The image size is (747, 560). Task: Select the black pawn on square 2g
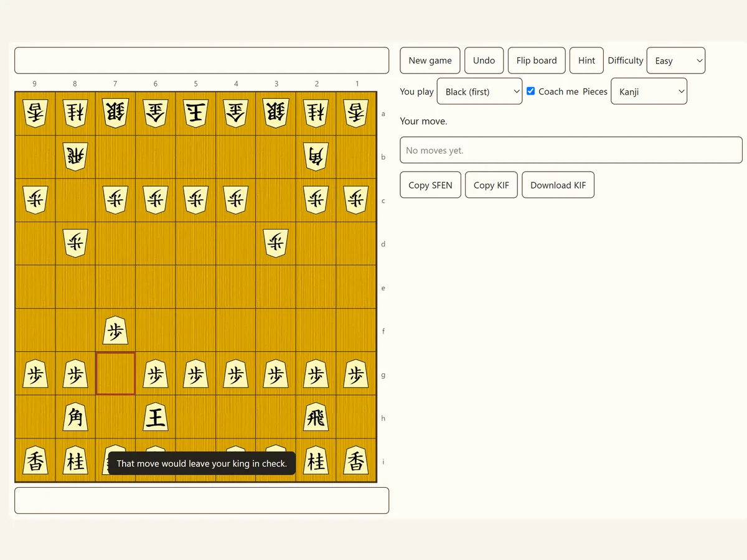click(x=316, y=374)
